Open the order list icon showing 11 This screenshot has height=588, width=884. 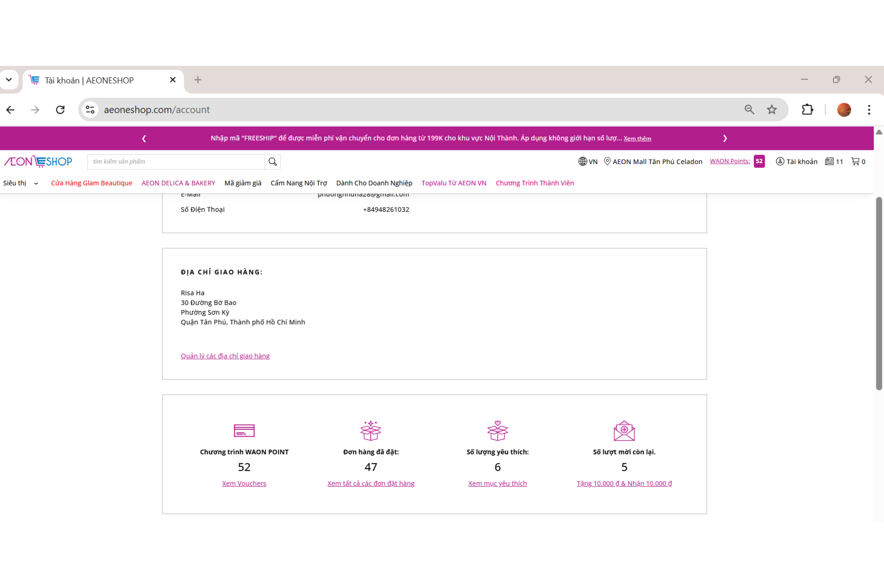tap(829, 161)
